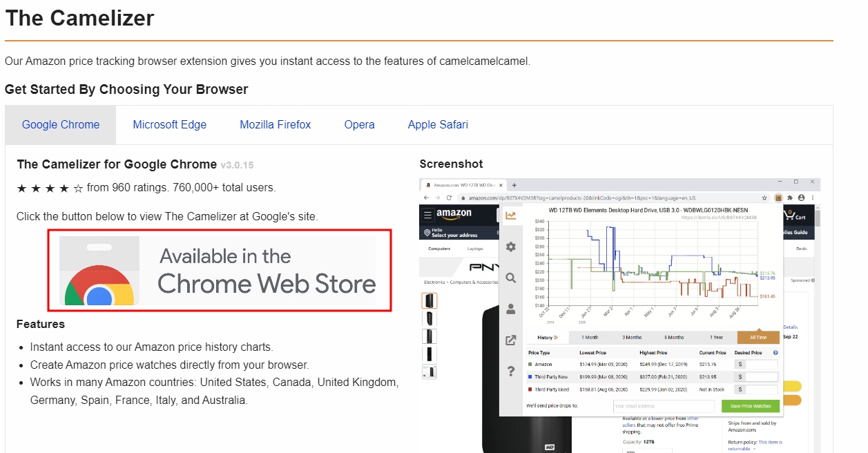Click the Amazon desired price input field

(x=760, y=364)
